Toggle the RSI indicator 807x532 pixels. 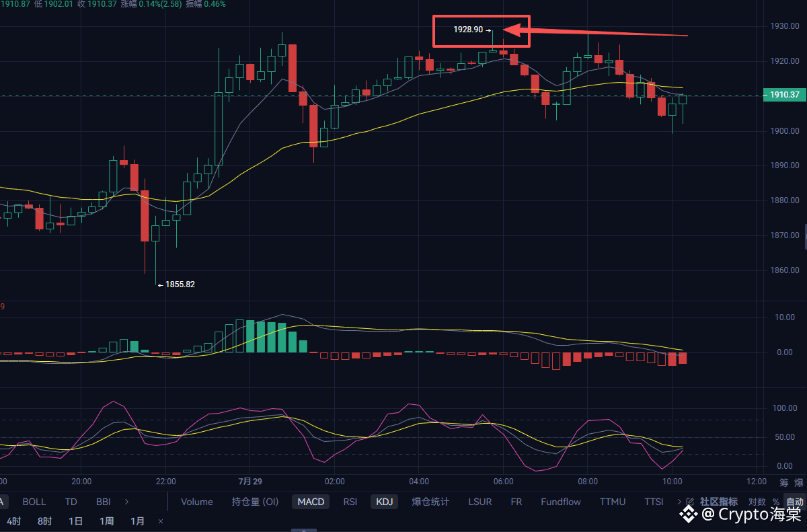(x=350, y=502)
